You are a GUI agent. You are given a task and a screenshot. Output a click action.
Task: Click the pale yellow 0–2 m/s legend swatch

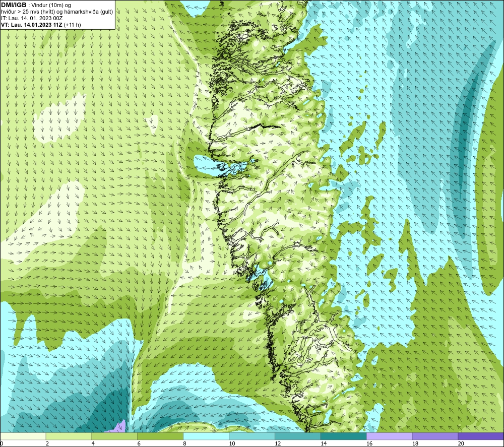click(23, 436)
